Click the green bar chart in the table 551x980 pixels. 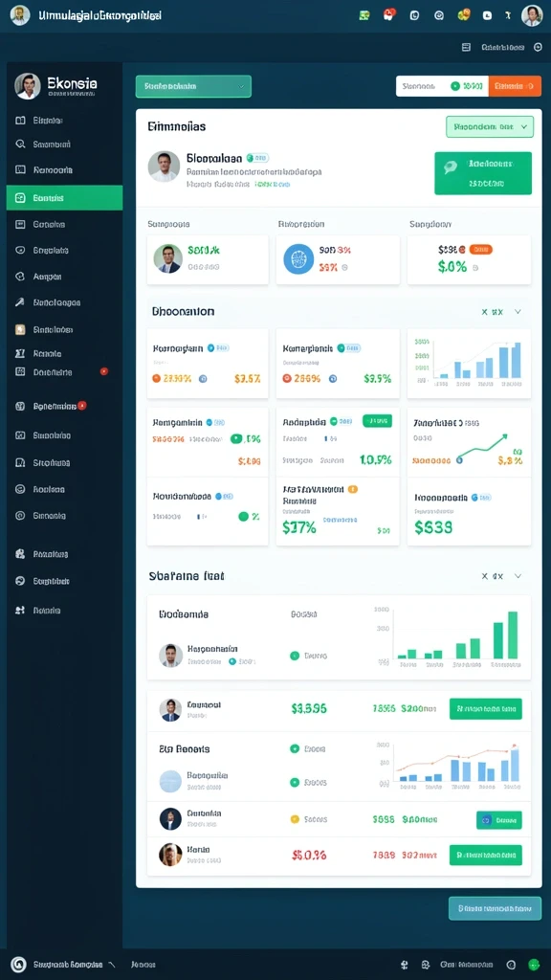456,638
